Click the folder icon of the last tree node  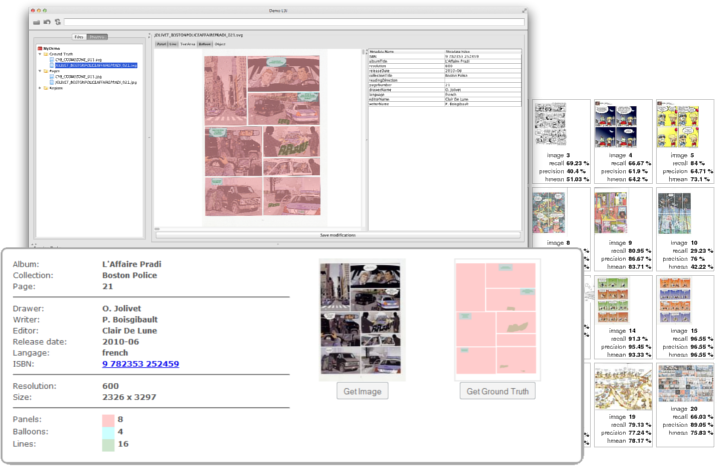pos(46,88)
